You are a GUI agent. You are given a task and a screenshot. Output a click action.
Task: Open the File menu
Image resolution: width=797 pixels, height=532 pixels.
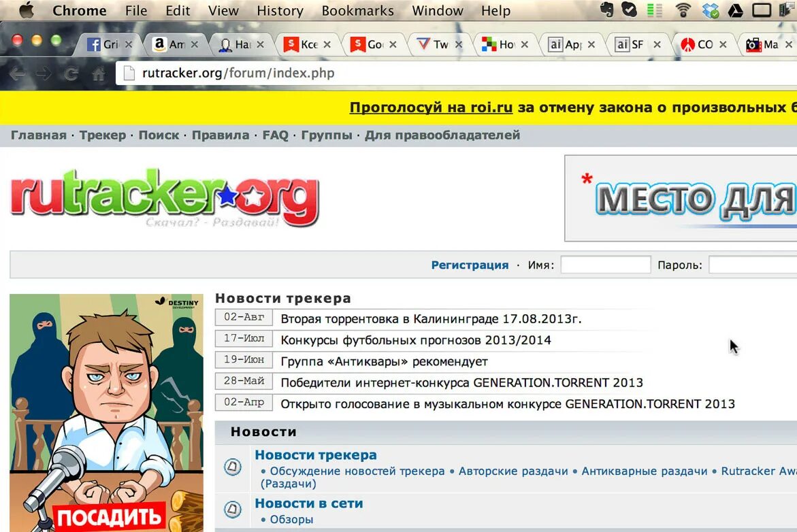(x=135, y=11)
